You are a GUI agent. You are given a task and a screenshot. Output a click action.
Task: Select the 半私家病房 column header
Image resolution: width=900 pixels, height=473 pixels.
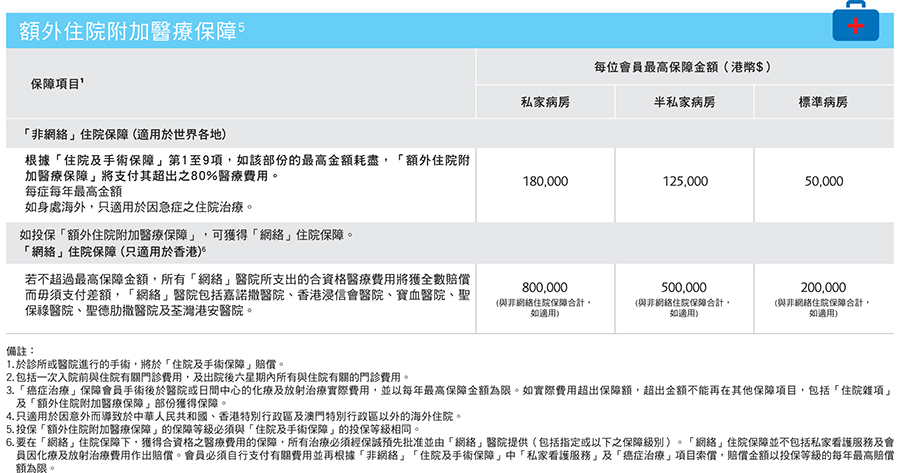[685, 103]
